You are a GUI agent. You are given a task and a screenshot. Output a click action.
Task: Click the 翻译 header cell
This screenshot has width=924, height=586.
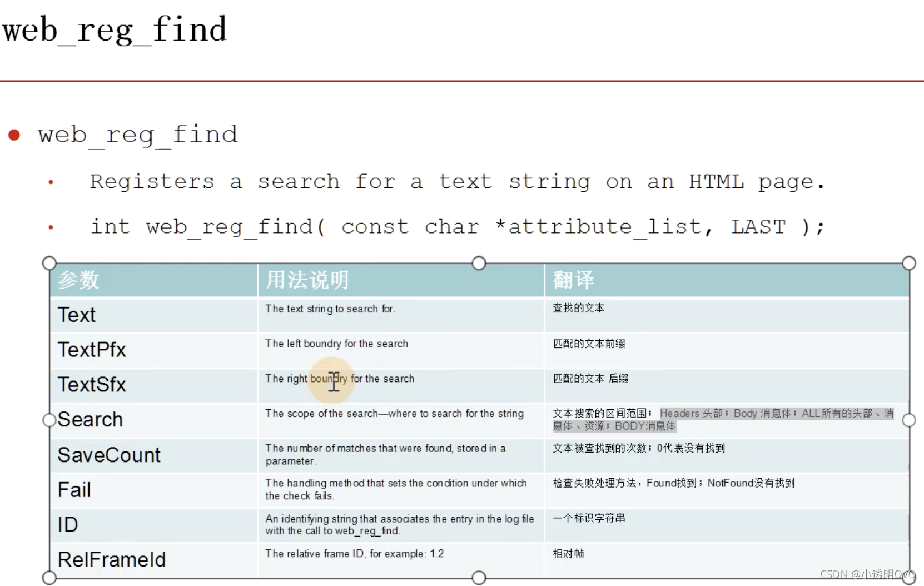point(727,280)
